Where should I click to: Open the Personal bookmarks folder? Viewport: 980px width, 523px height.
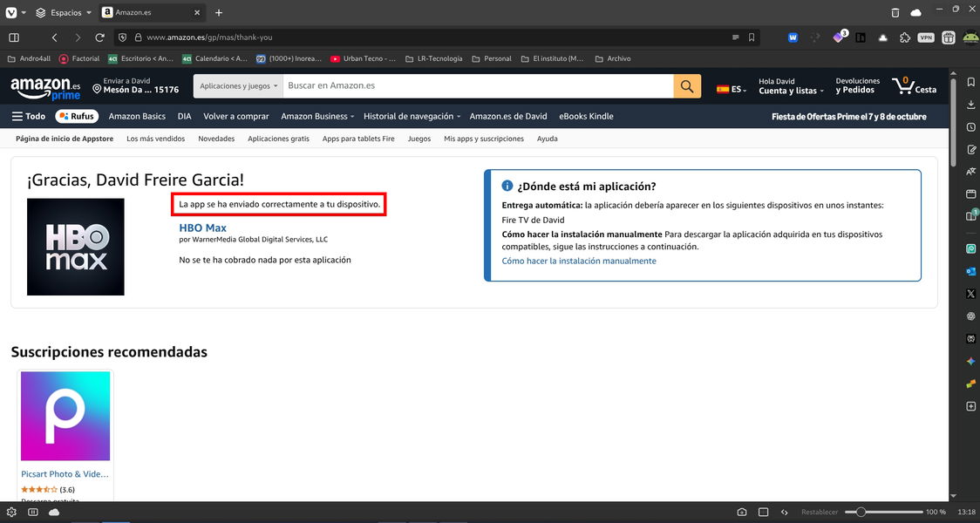point(492,58)
